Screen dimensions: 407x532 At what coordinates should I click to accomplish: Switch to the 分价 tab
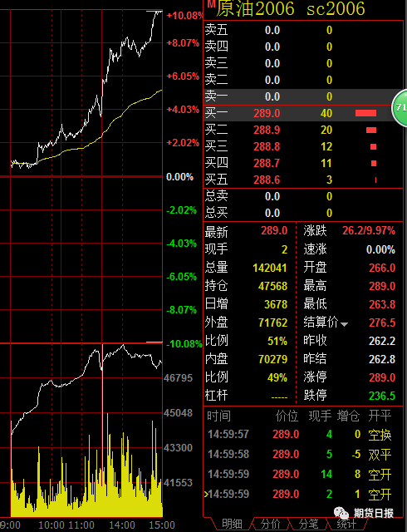pos(270,524)
